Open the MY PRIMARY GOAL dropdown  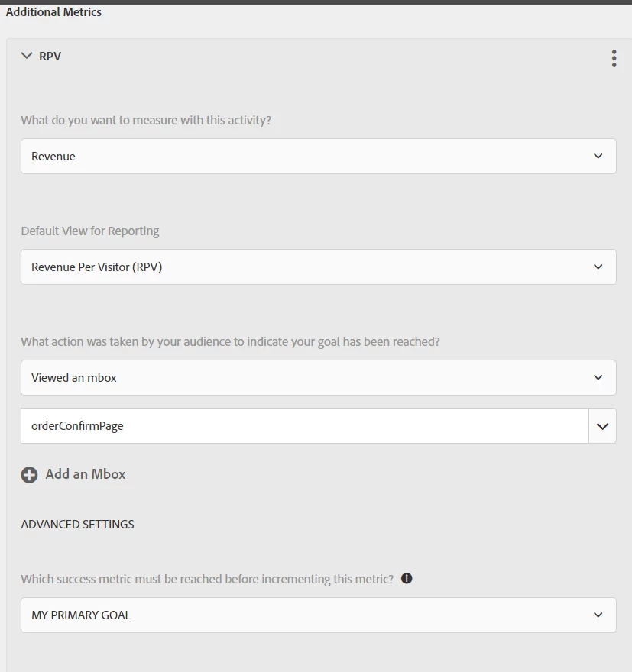pos(306,615)
